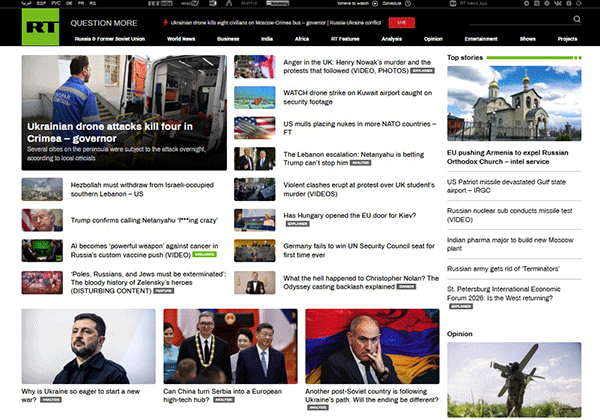Viewport: 600px width, 420px height.
Task: Open The Lebanon escalation analysis
Action: pyautogui.click(x=354, y=159)
